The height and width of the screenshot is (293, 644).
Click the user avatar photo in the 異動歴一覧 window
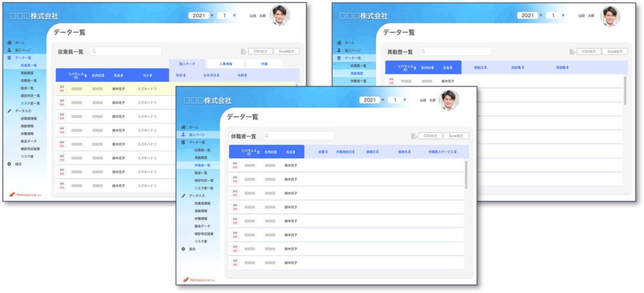[610, 16]
